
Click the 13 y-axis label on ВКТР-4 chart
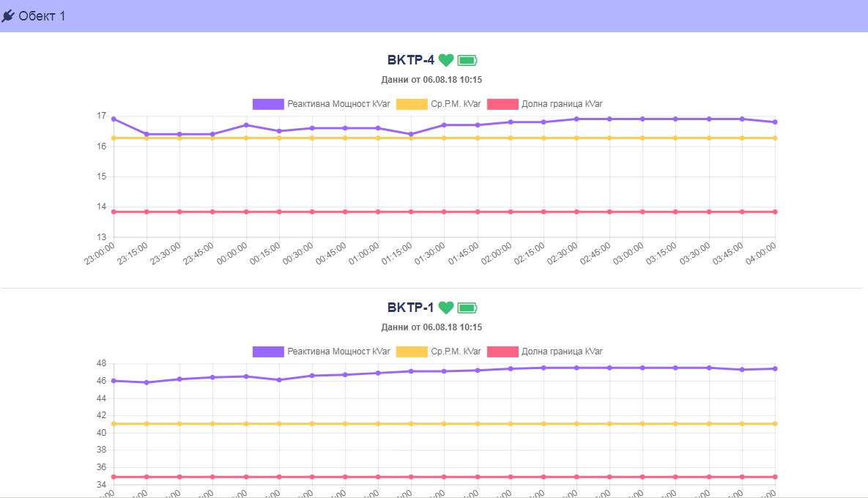click(101, 237)
